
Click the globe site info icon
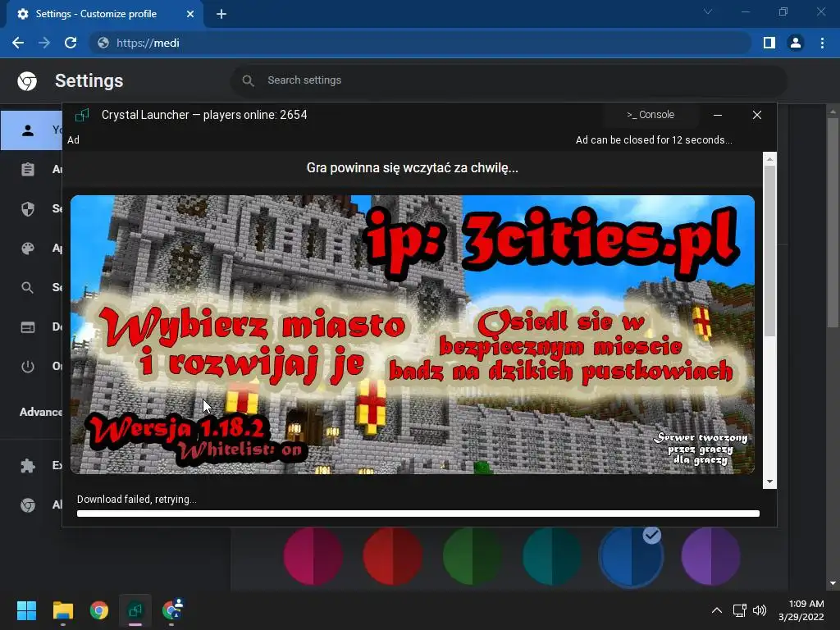[x=103, y=43]
